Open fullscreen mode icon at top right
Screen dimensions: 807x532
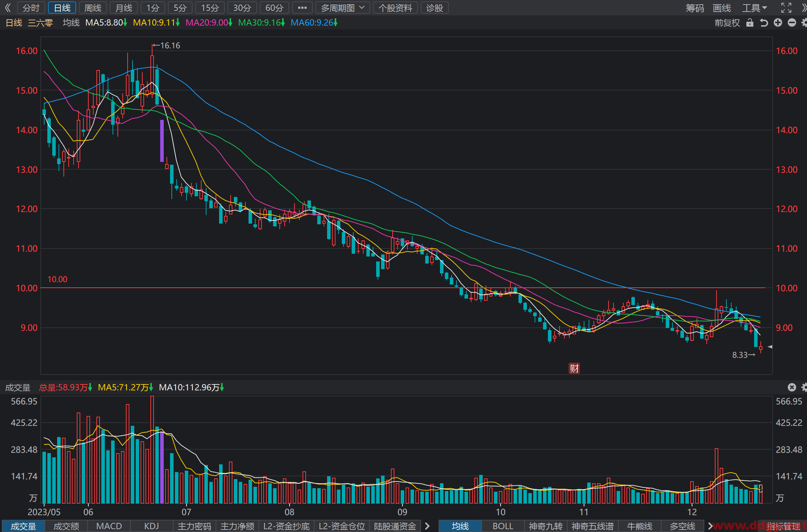tap(786, 8)
